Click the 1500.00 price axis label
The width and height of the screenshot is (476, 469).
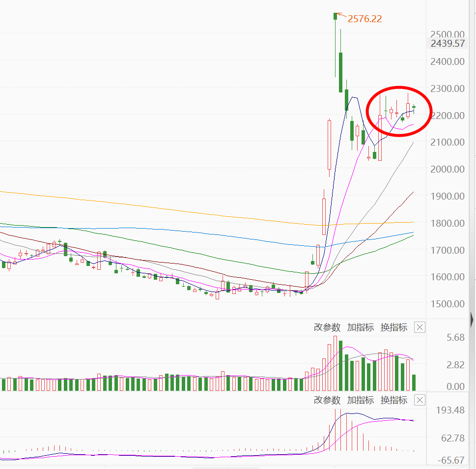click(448, 304)
